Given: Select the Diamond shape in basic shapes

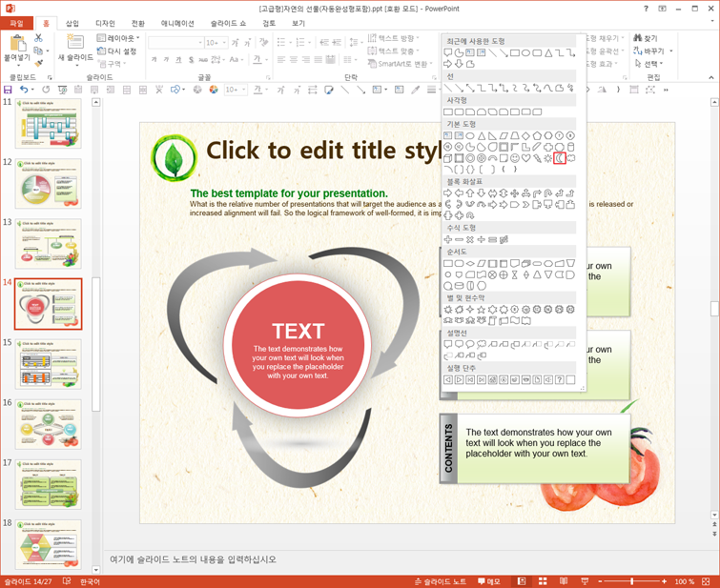Looking at the screenshot, I should [x=525, y=136].
